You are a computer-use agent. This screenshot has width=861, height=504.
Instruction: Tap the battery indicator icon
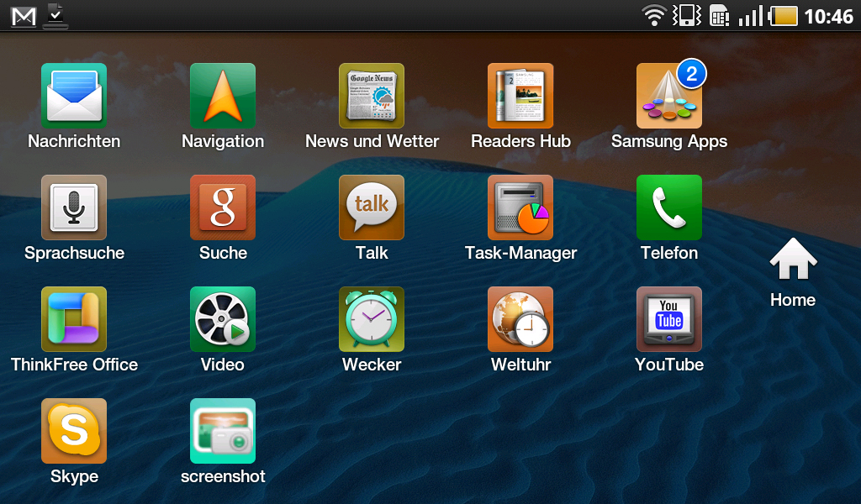(783, 15)
